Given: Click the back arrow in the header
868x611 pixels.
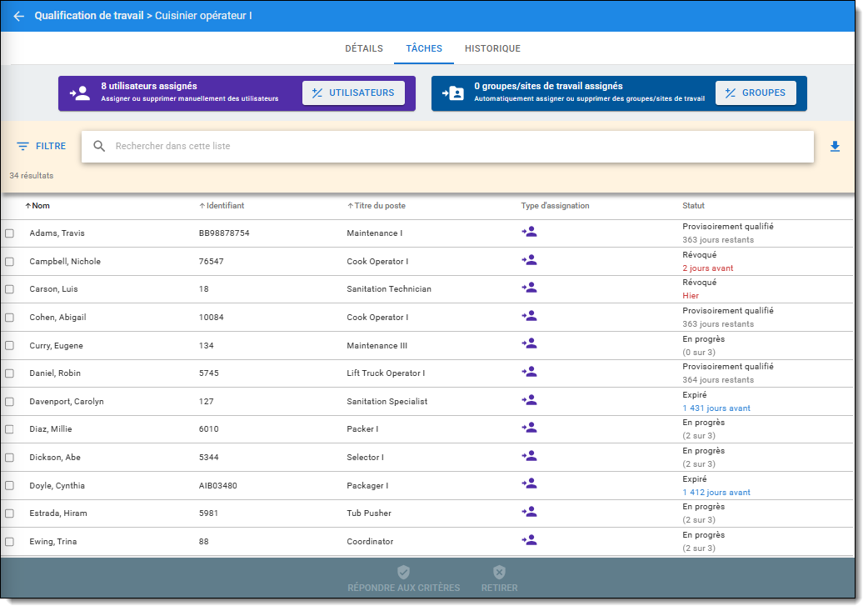Looking at the screenshot, I should coord(18,17).
